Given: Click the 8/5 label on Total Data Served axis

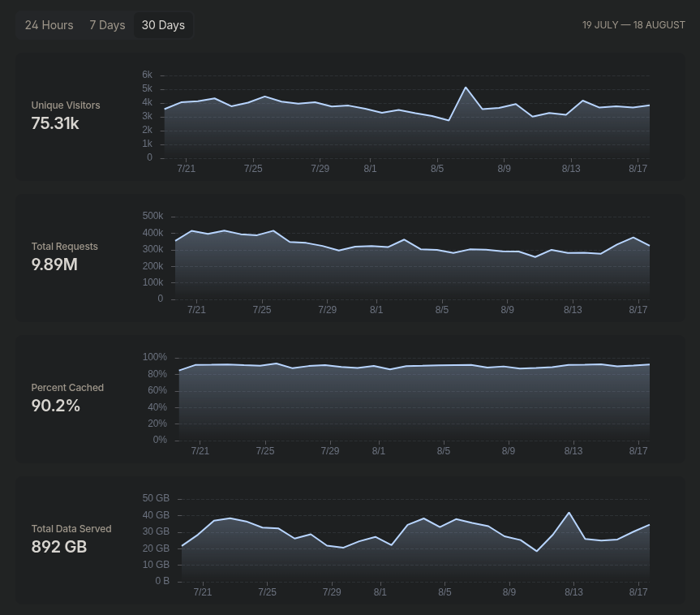Looking at the screenshot, I should 444,591.
